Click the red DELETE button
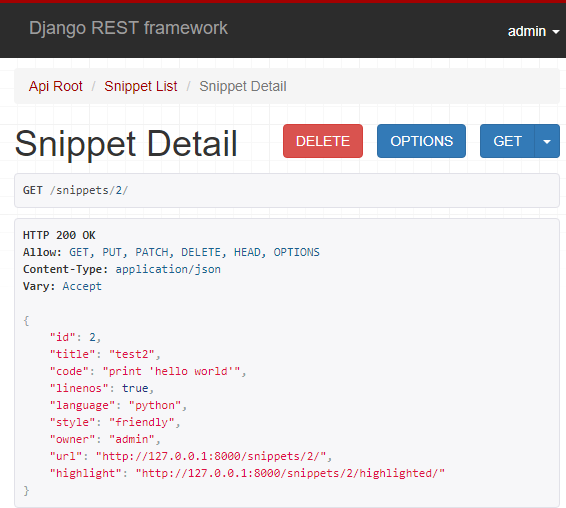Image resolution: width=566 pixels, height=508 pixels. pos(323,141)
